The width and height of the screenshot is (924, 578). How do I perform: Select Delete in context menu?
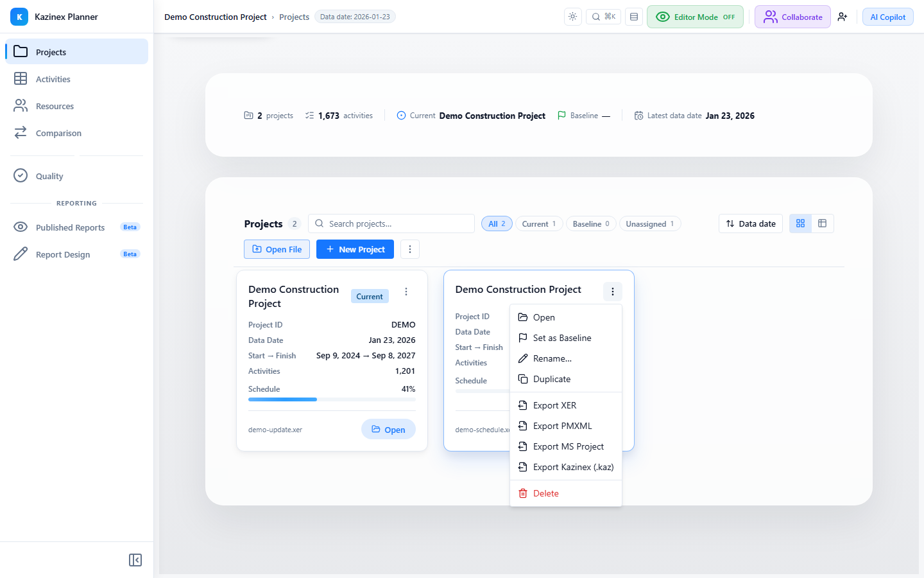tap(566, 493)
